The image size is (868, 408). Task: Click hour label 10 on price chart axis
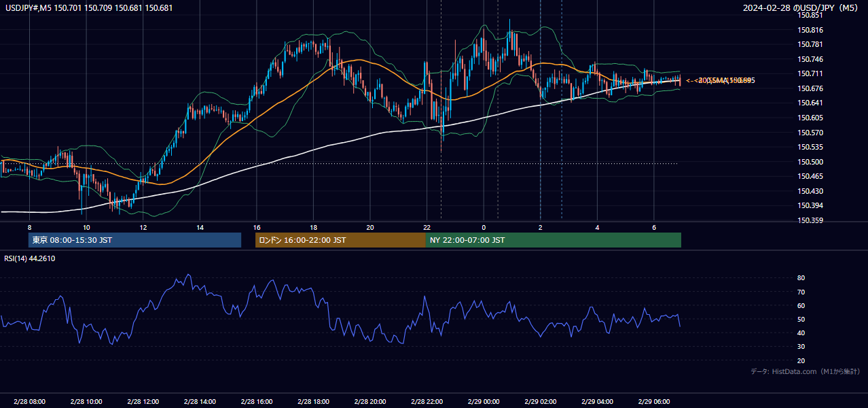pyautogui.click(x=86, y=226)
